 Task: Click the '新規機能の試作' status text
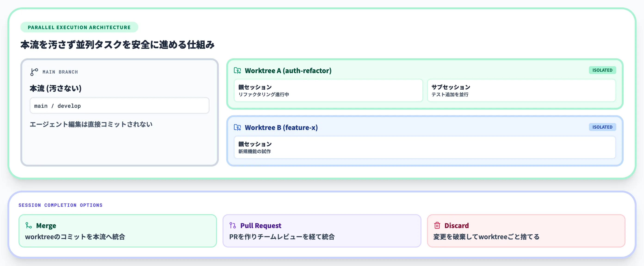click(x=254, y=152)
